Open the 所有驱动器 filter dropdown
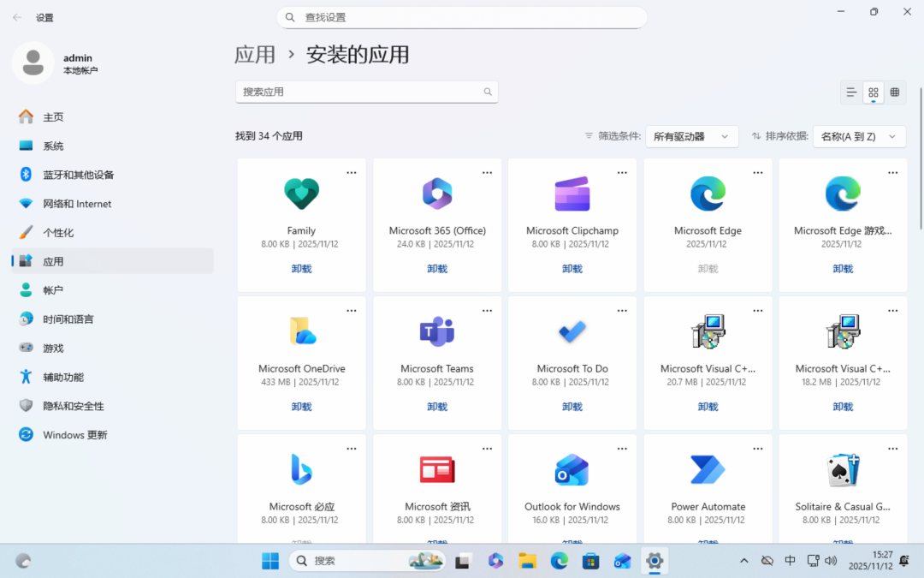The height and width of the screenshot is (578, 924). point(692,136)
